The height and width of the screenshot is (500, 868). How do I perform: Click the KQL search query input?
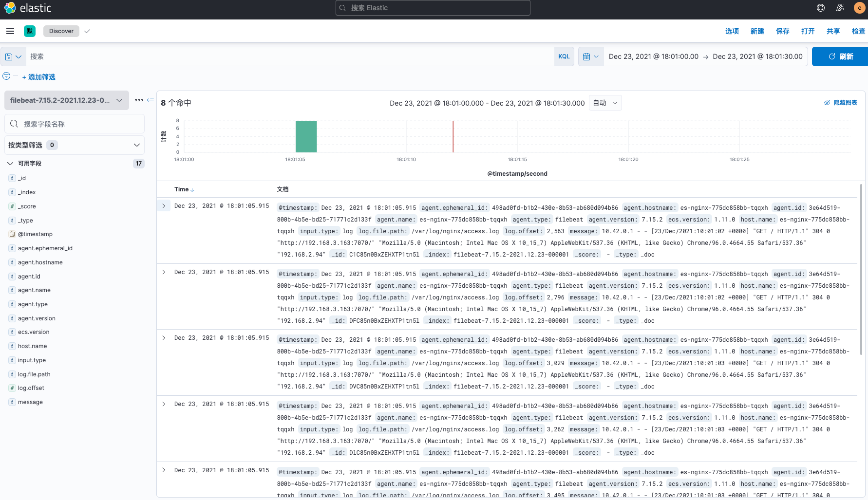coord(290,56)
